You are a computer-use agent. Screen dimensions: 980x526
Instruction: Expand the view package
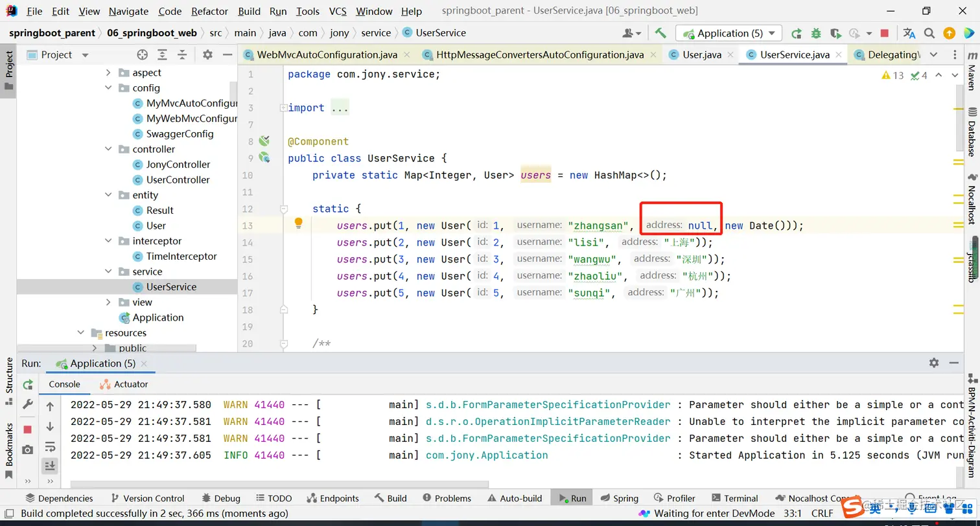[x=108, y=302]
